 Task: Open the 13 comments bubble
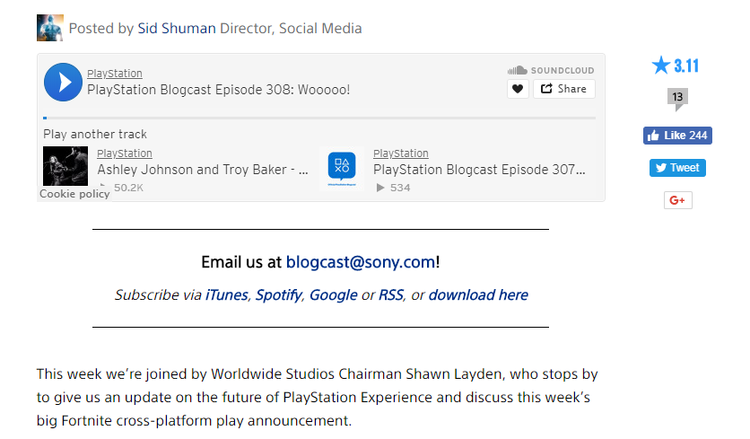coord(677,99)
